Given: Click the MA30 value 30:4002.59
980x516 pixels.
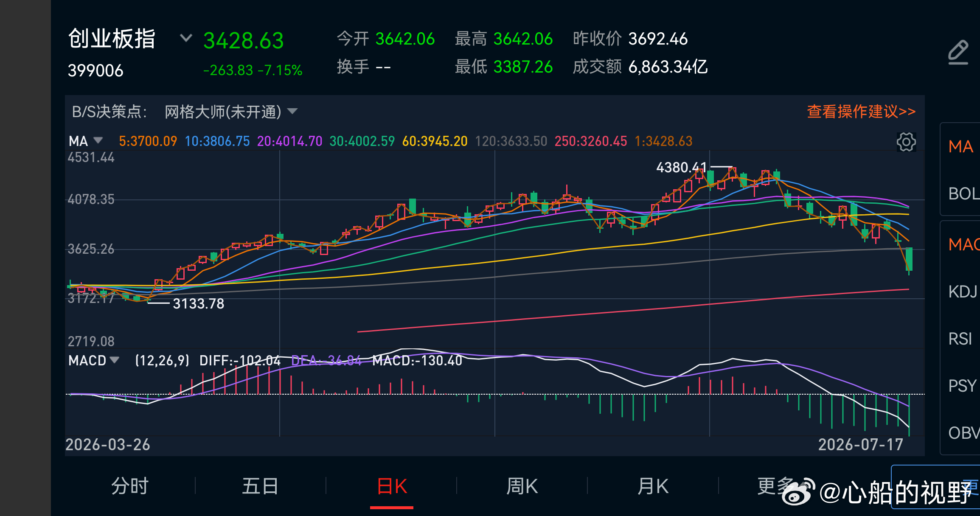Looking at the screenshot, I should 362,141.
